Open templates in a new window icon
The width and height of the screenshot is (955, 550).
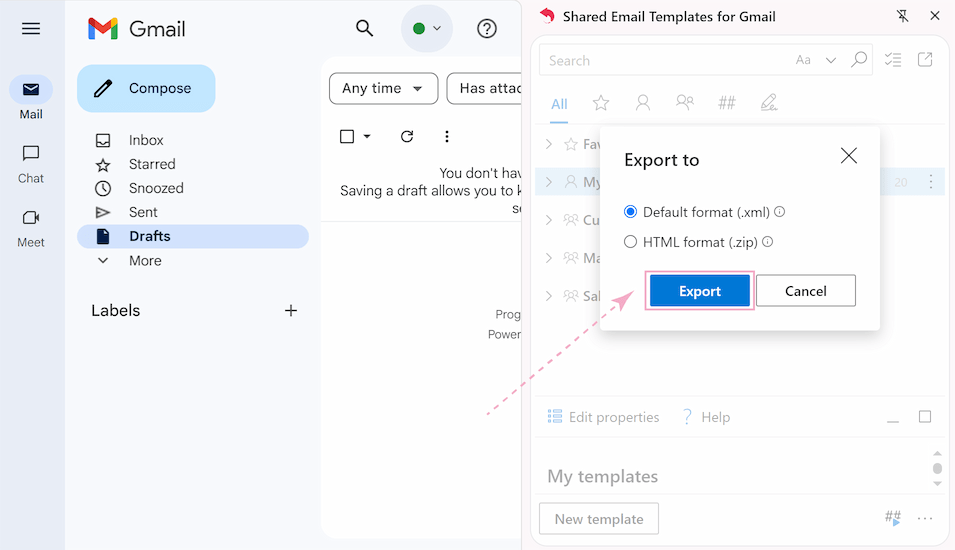click(x=925, y=60)
